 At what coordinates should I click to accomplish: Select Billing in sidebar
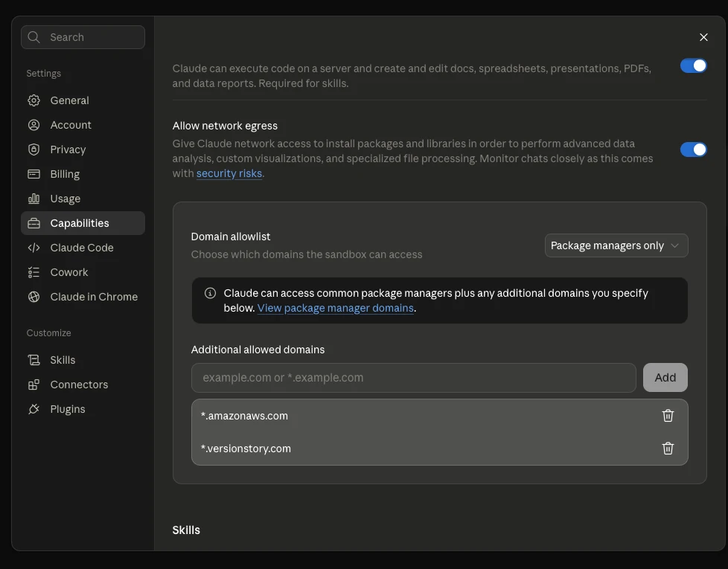[83, 174]
